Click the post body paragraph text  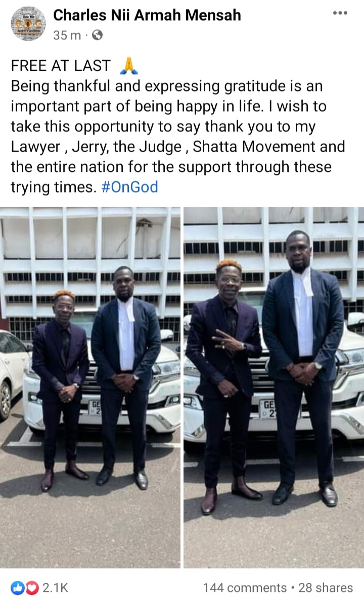177,136
